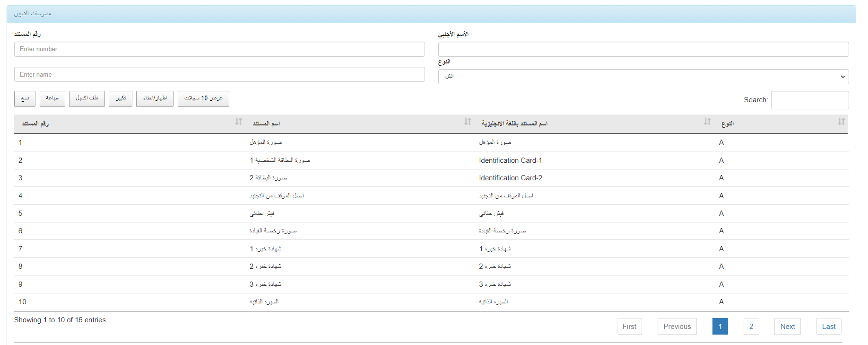Screen dimensions: 868x345
Task: Focus the table Search box
Action: pos(809,100)
